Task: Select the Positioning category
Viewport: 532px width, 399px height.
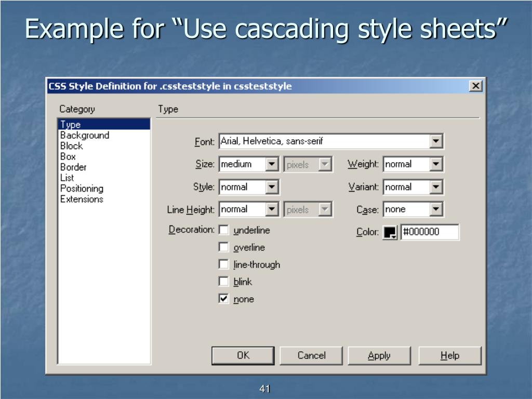Action: [x=104, y=188]
